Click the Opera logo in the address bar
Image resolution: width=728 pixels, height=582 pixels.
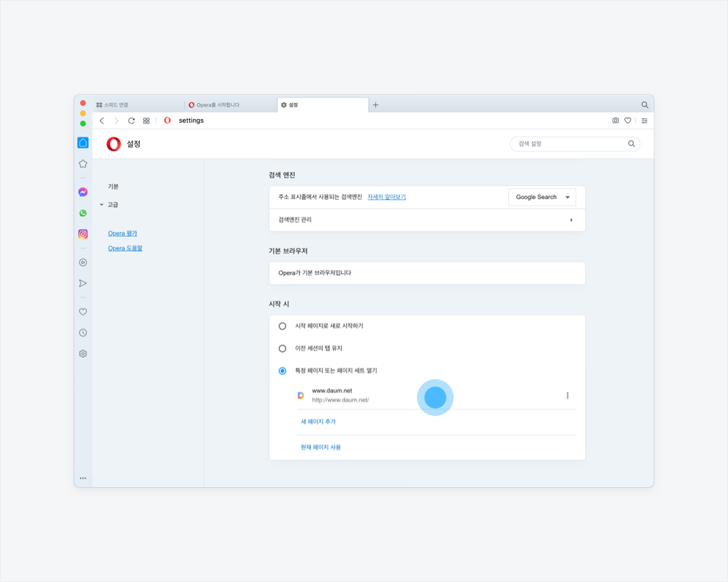click(x=168, y=121)
